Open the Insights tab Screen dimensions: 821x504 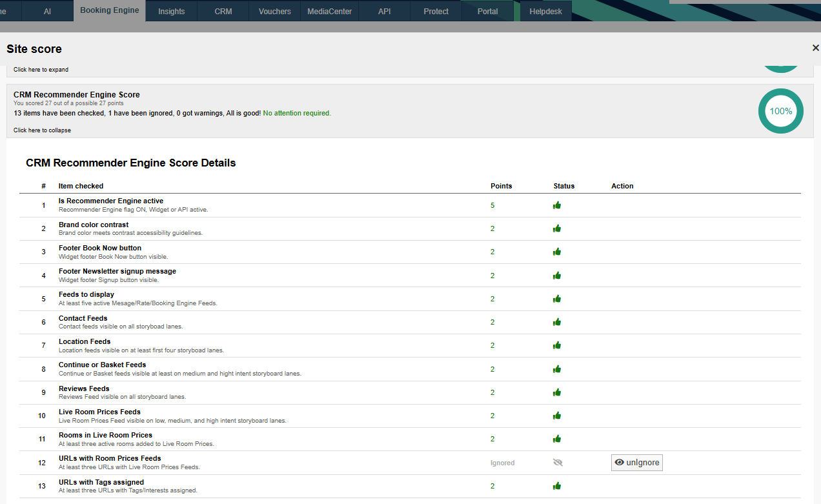[x=172, y=11]
